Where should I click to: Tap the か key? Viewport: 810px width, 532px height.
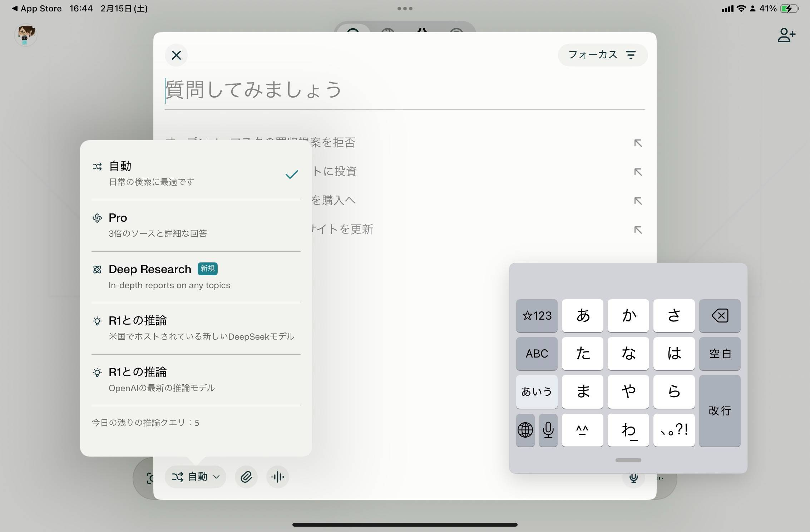(628, 316)
